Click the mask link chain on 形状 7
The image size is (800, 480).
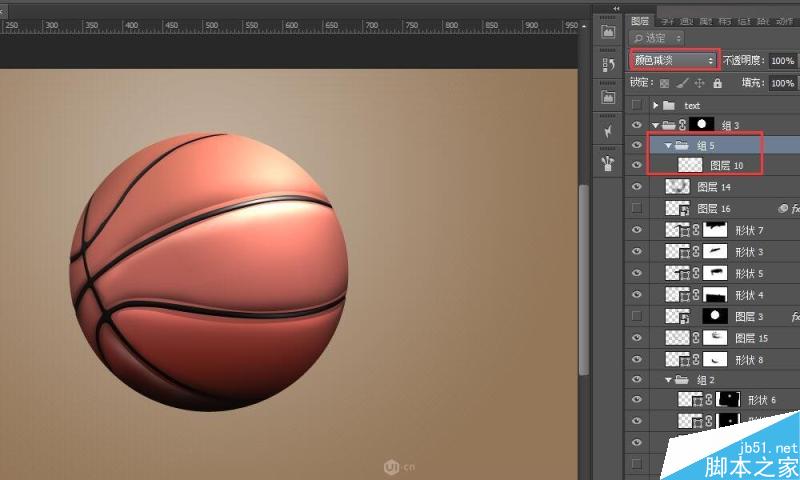click(x=696, y=230)
